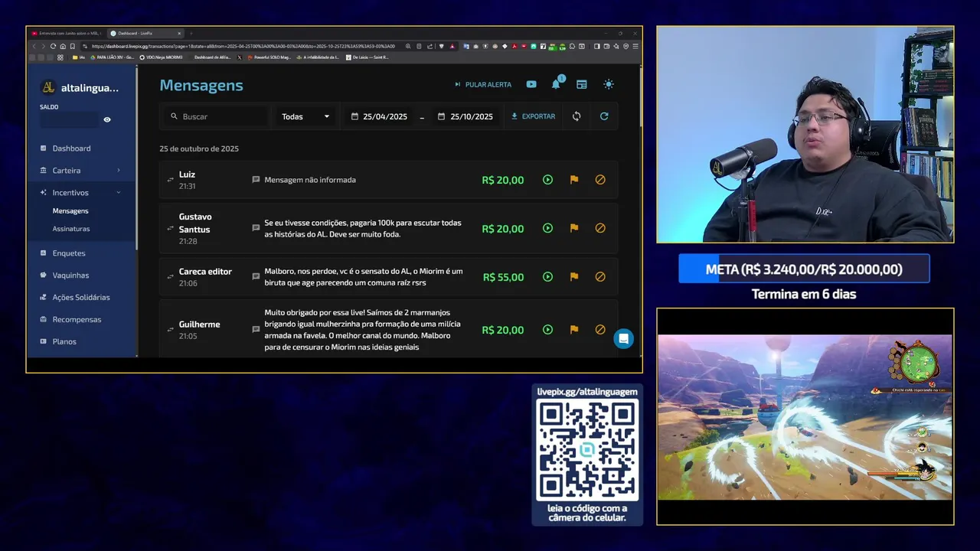
Task: Open the browser main menu icon
Action: pyautogui.click(x=635, y=46)
